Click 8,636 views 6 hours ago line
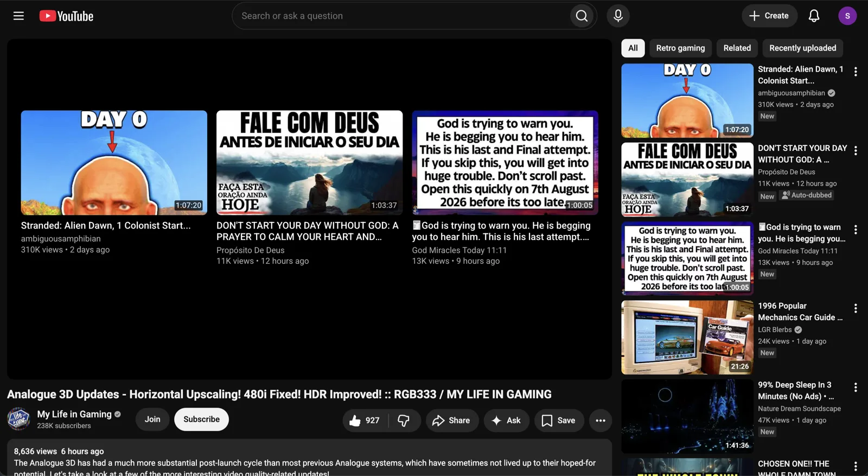868x476 pixels. (59, 452)
